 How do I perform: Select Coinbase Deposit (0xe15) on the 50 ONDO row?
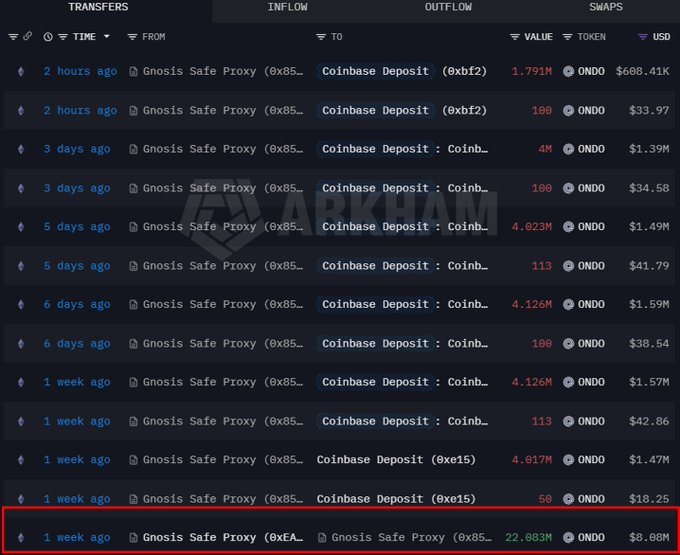pos(396,499)
